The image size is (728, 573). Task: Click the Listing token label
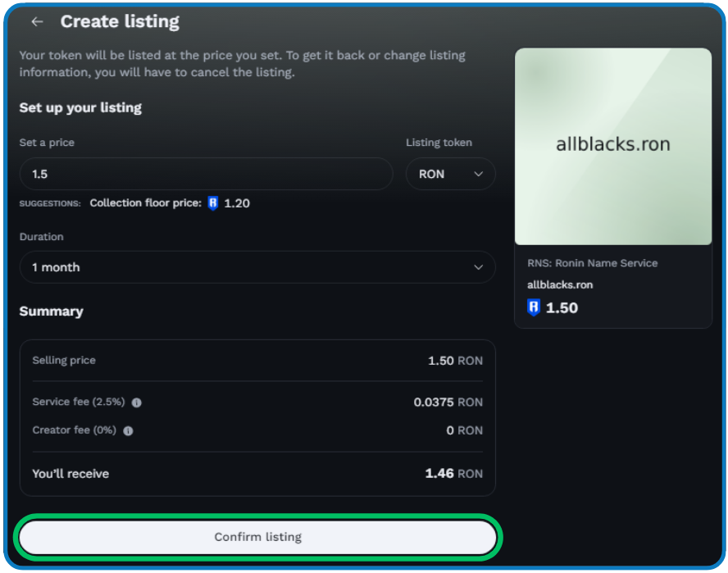[439, 143]
